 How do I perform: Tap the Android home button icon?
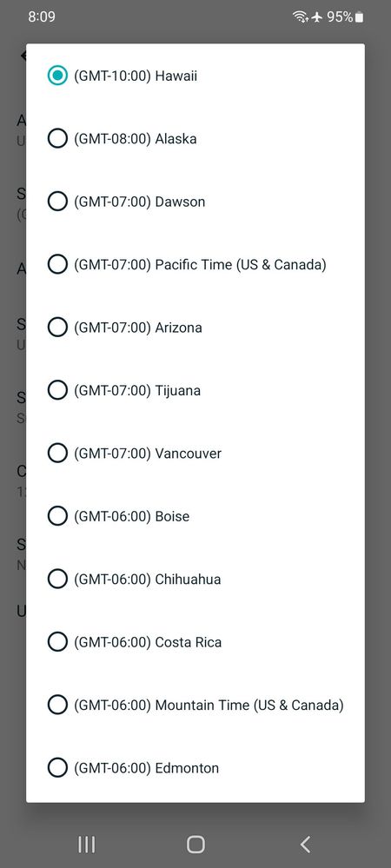(x=195, y=845)
